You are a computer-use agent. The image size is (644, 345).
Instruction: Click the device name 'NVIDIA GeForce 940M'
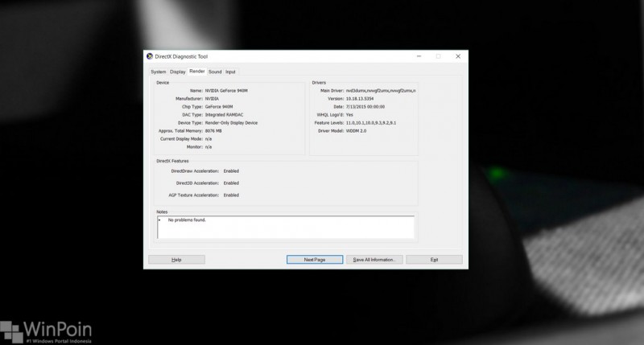(x=226, y=91)
